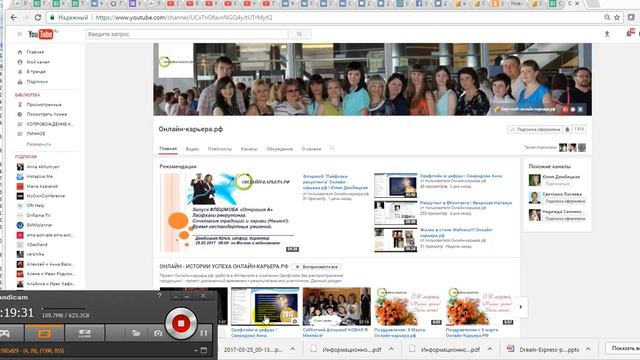Play the featured Флешмоб video thumbnail

(230, 213)
